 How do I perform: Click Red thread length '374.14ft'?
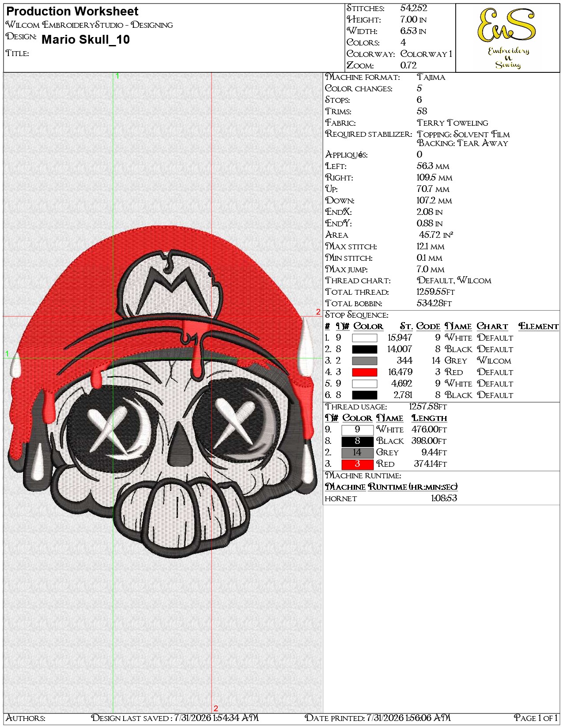point(431,464)
